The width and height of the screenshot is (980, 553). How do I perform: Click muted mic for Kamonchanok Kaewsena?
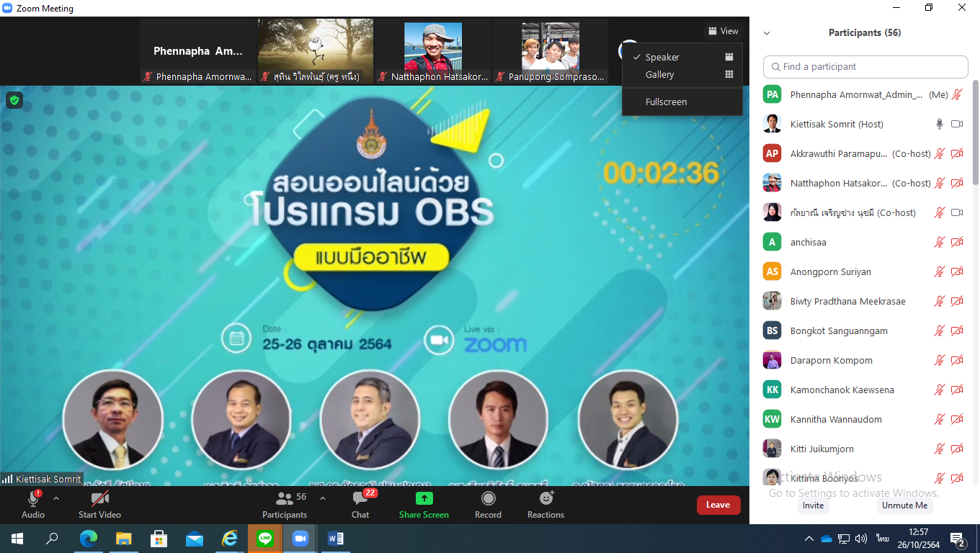940,390
